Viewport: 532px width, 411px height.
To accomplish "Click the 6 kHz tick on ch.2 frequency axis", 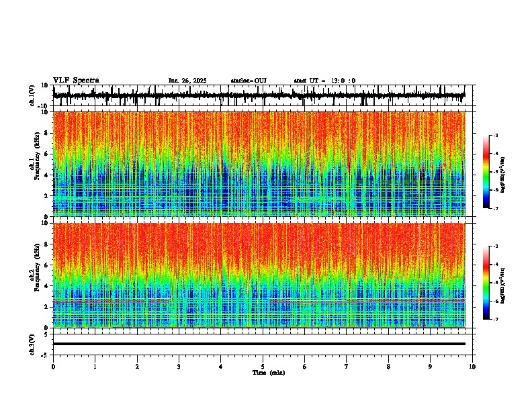I will 47,265.
